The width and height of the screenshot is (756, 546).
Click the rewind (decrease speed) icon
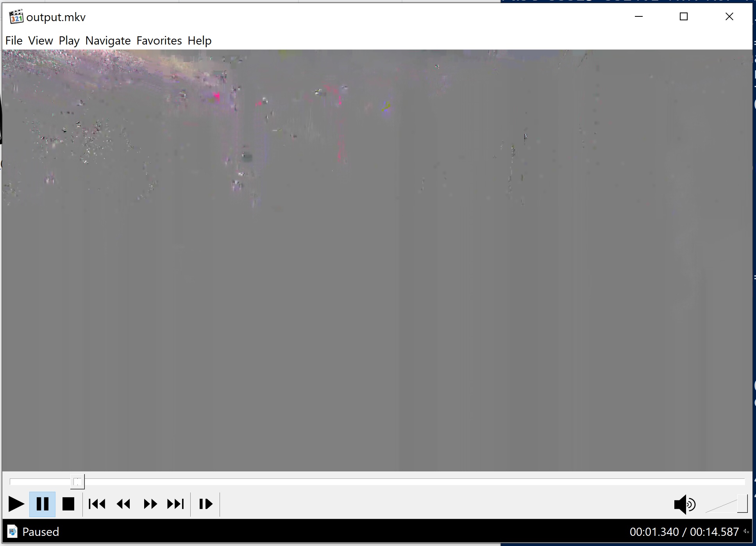(123, 504)
